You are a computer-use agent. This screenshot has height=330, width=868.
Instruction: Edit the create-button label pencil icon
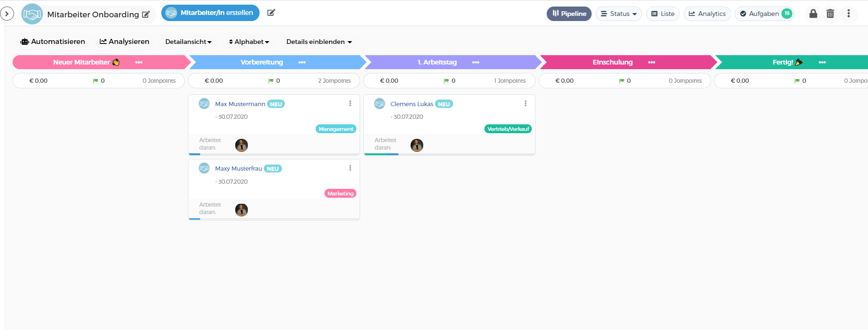click(271, 13)
